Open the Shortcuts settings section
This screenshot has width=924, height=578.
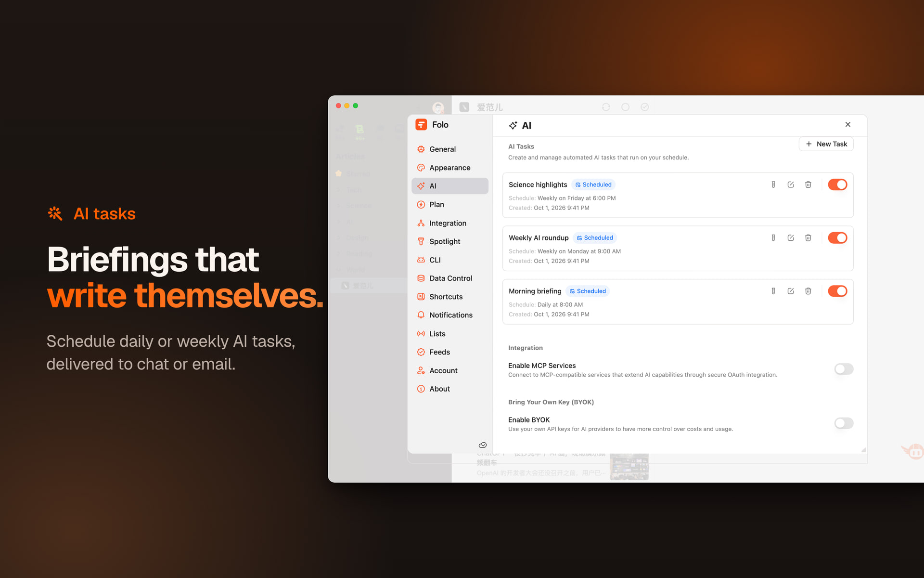pyautogui.click(x=449, y=297)
